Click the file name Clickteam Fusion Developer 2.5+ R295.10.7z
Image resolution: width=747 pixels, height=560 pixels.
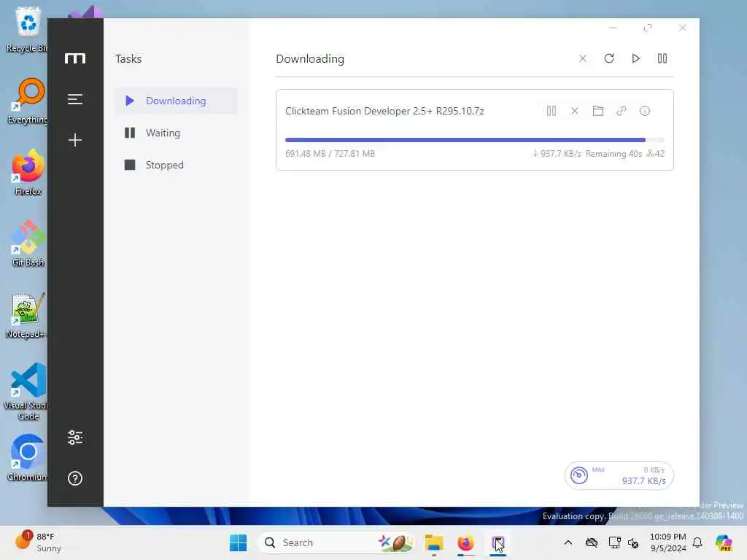(x=384, y=111)
